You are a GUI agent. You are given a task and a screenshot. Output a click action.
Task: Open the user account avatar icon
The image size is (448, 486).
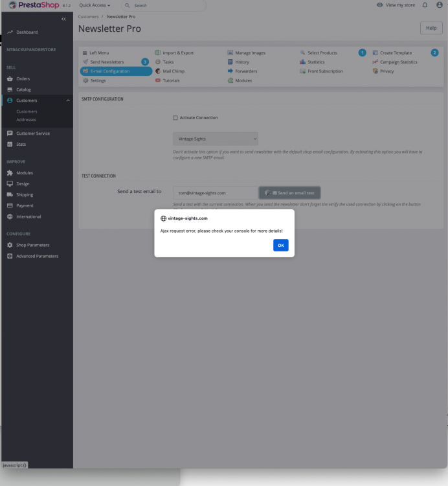point(440,5)
